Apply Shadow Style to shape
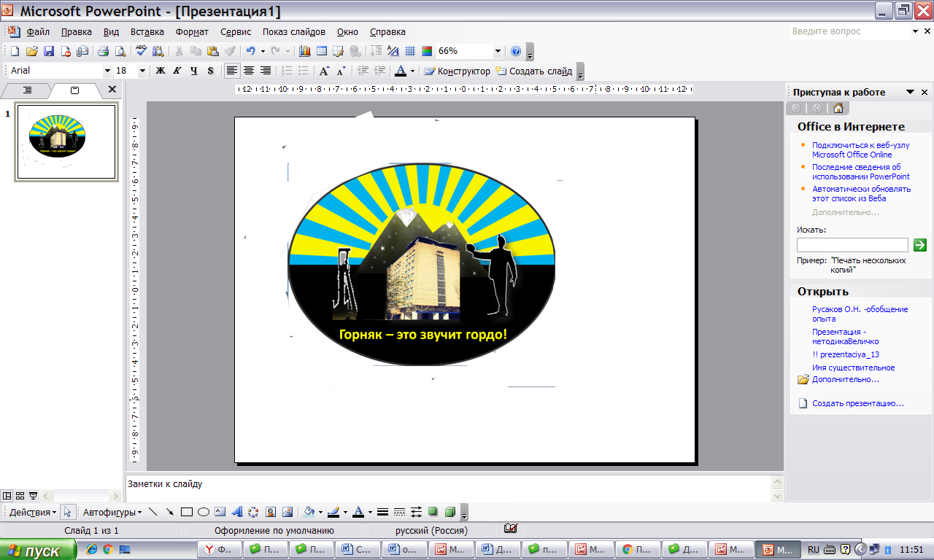The image size is (934, 560). pos(433,512)
